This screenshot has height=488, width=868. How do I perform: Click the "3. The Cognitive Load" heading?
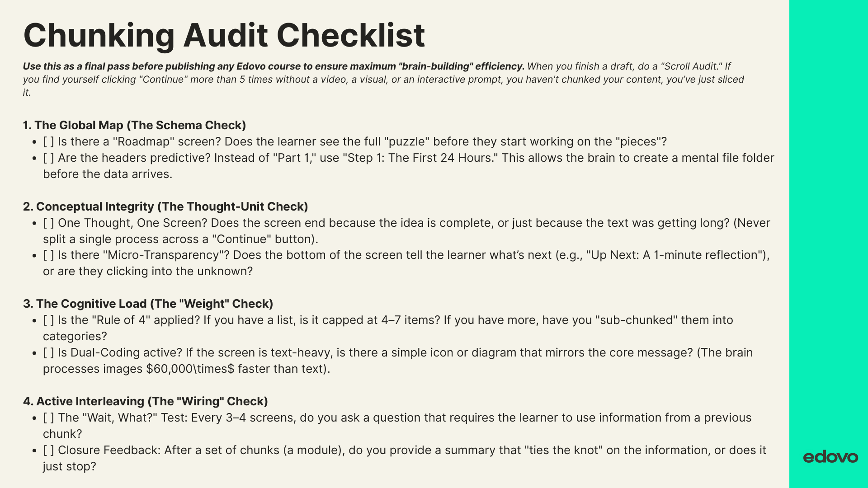(x=148, y=304)
